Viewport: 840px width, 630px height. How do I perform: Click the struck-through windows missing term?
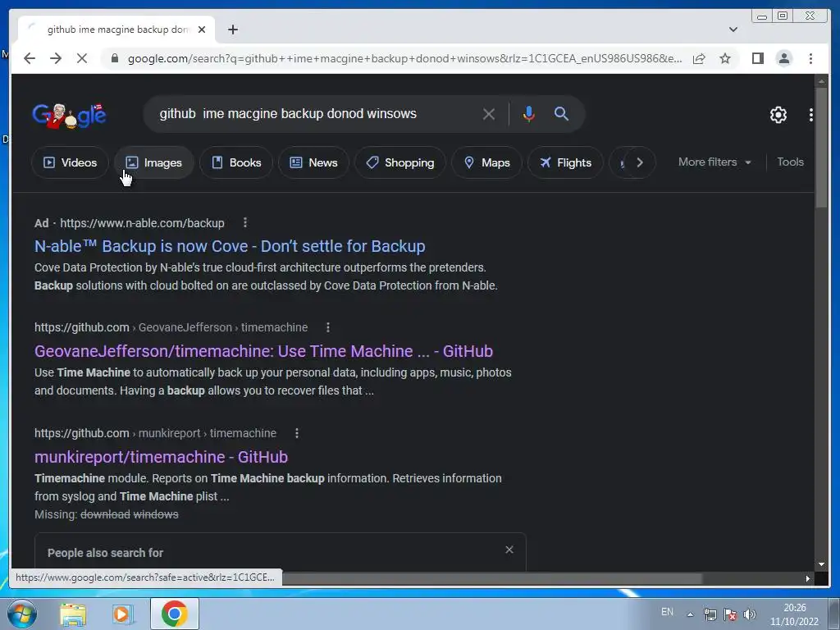pyautogui.click(x=156, y=514)
